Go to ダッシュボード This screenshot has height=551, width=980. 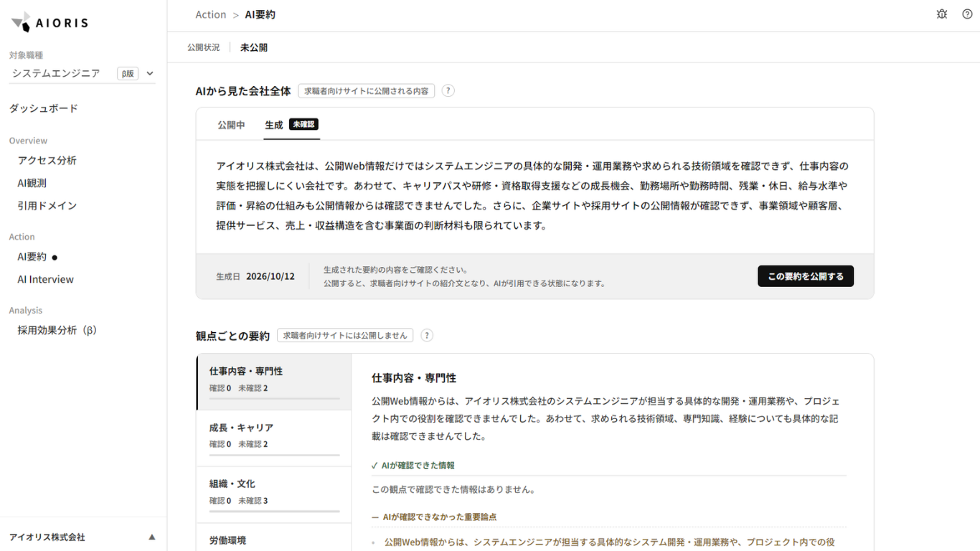tap(44, 108)
